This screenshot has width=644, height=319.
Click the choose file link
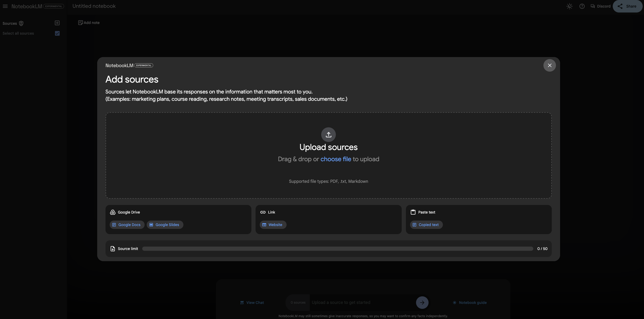[336, 159]
